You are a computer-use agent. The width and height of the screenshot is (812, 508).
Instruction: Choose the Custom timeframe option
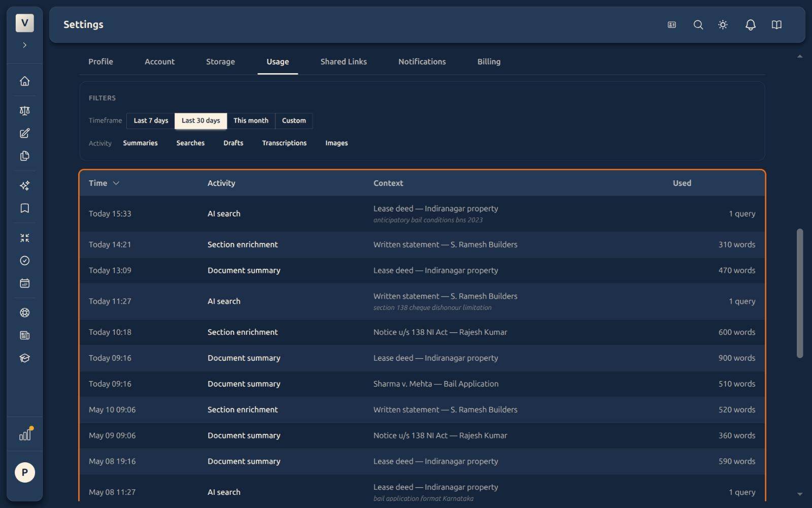coord(294,120)
